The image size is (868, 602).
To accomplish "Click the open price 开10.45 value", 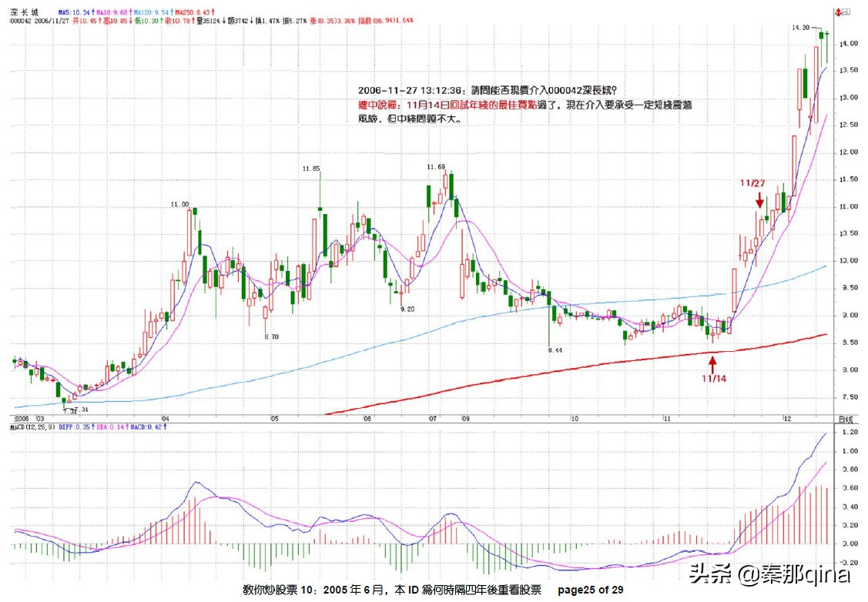I will 86,21.
